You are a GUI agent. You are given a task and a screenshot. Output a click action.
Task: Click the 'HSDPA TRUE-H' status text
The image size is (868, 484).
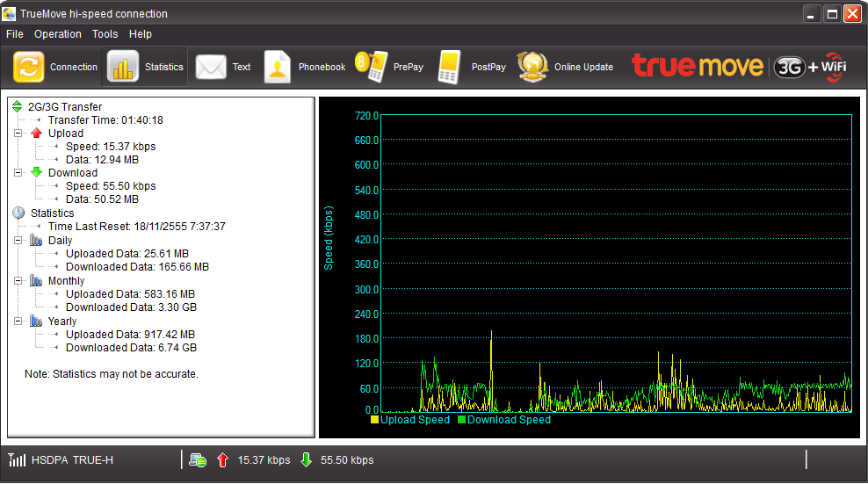click(72, 460)
